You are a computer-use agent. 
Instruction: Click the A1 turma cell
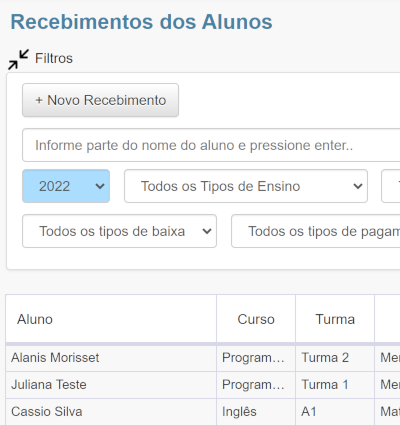tap(335, 412)
